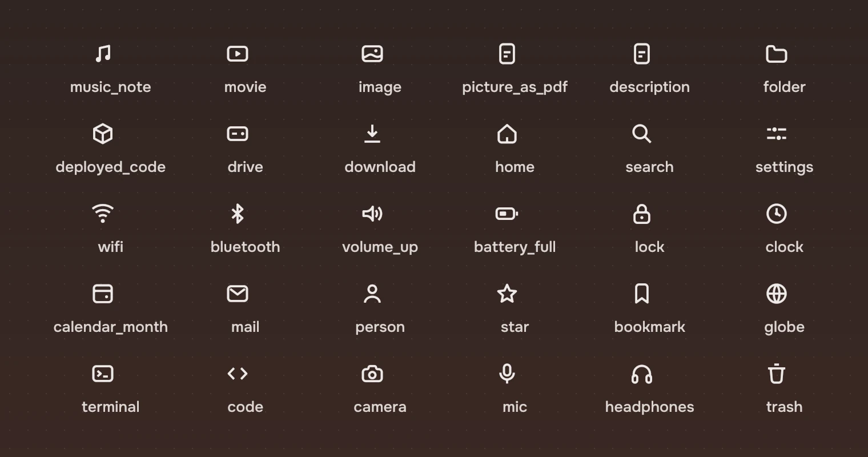The width and height of the screenshot is (868, 457).
Task: Click the "deployed_code" text label
Action: pyautogui.click(x=111, y=167)
